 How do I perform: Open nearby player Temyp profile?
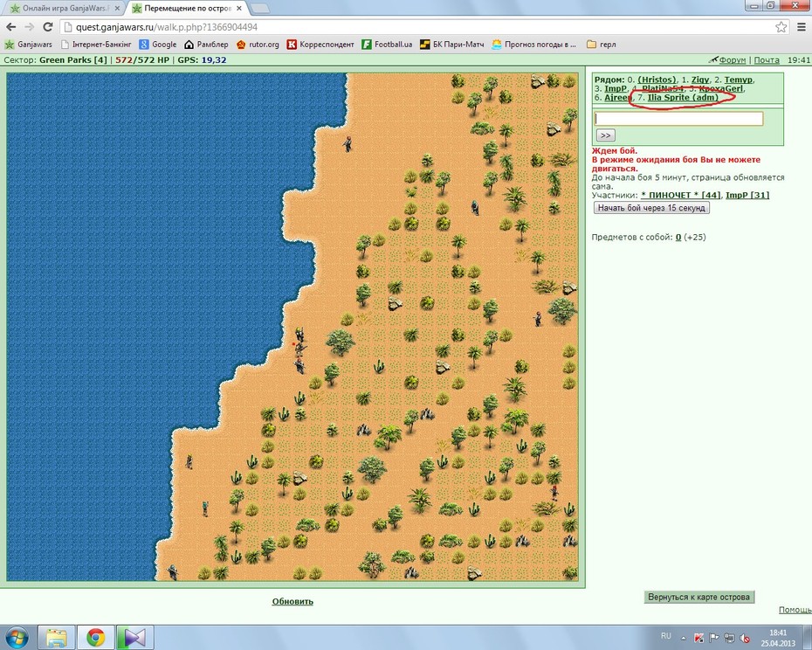click(x=739, y=80)
